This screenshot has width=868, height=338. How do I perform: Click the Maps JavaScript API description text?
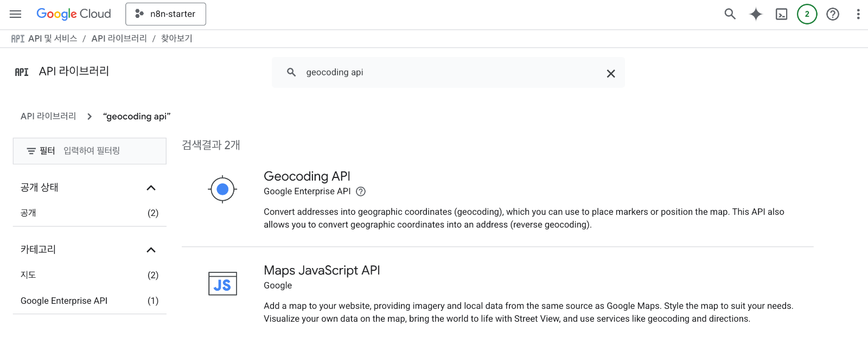[528, 313]
